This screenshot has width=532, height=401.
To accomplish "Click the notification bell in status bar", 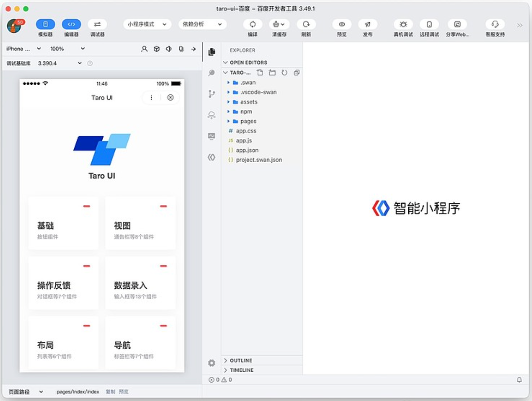I will [519, 380].
